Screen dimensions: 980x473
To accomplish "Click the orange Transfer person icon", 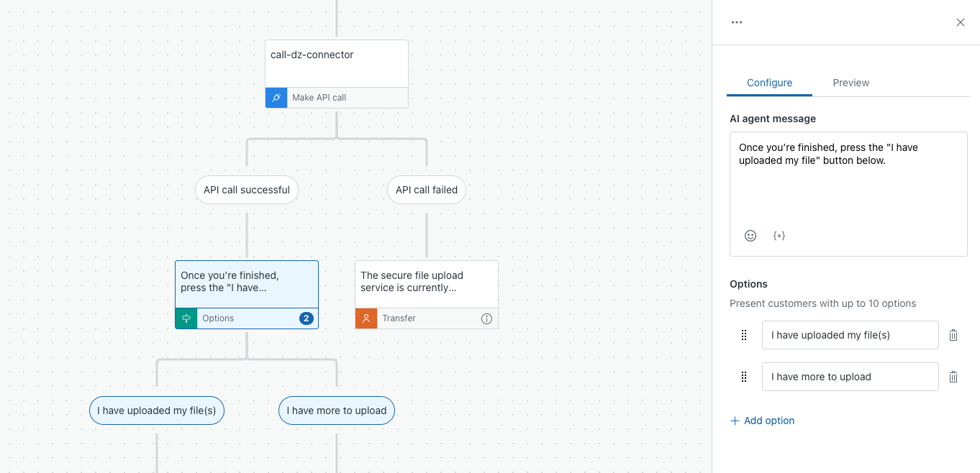I will tap(366, 318).
